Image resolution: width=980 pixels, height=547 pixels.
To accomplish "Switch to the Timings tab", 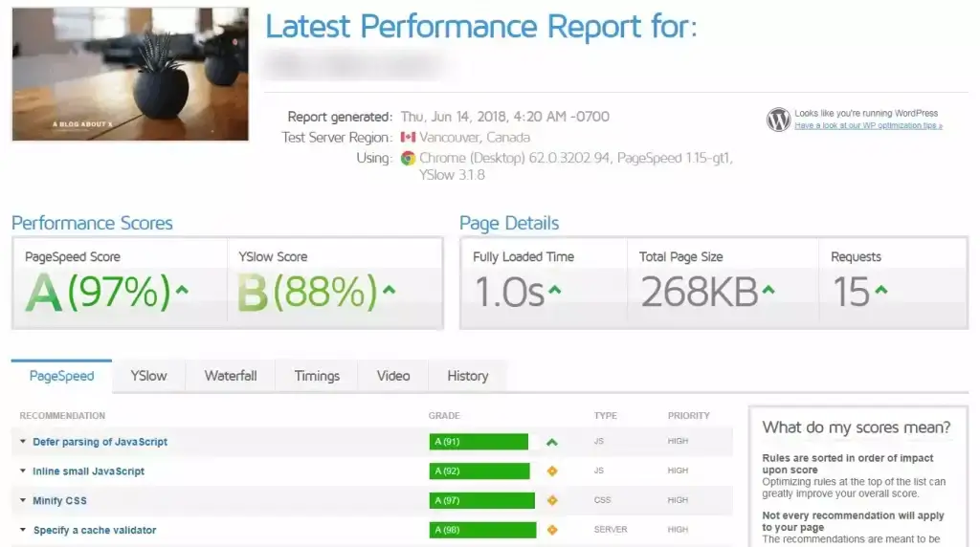I will [x=317, y=376].
